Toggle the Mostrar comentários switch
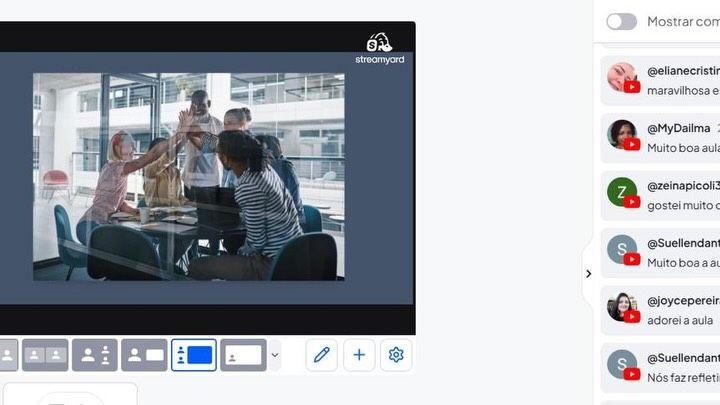 tap(621, 22)
